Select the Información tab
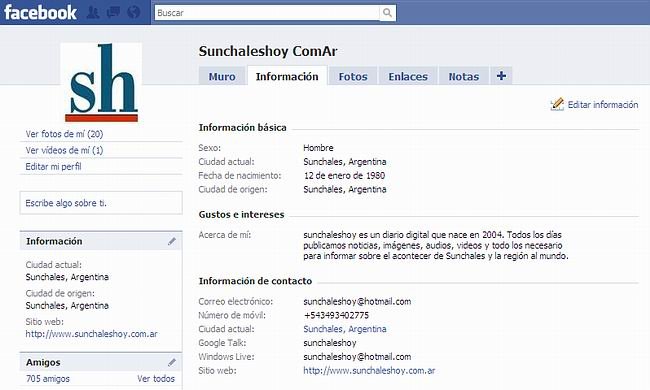Screen dimensions: 650x390 [287, 76]
